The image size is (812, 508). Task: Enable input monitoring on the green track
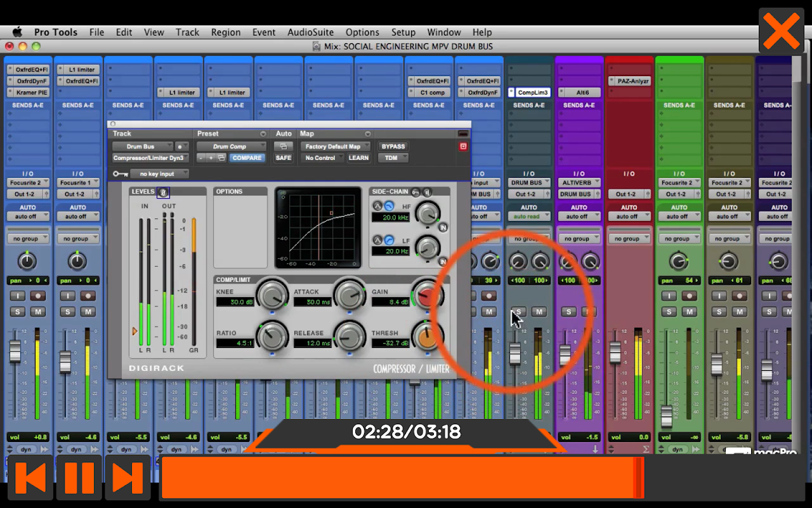coord(669,296)
